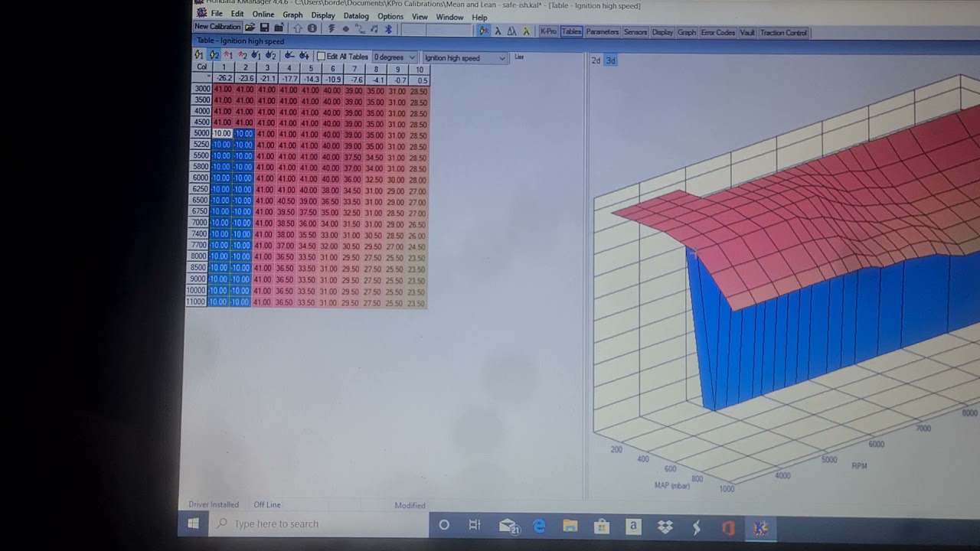Open the Ignition high speed table dropdown

click(465, 58)
